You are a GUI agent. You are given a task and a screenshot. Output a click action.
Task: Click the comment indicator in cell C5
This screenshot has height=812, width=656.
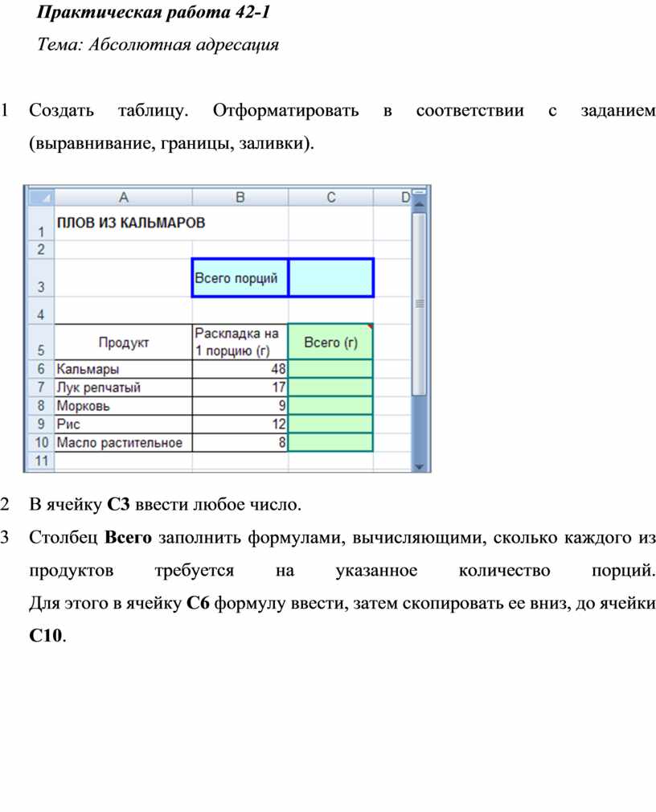371,326
